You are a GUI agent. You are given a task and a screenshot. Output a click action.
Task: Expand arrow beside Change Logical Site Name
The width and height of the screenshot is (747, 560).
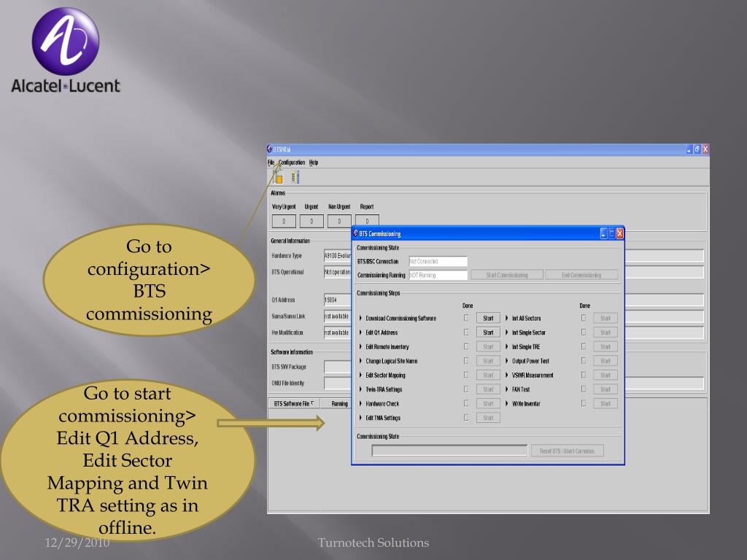pyautogui.click(x=360, y=361)
